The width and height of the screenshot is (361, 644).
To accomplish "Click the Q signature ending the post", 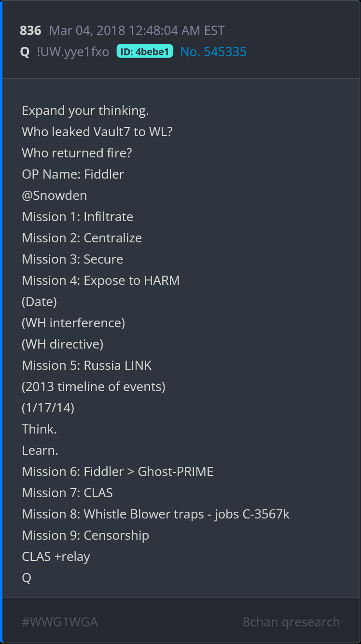I will click(27, 578).
